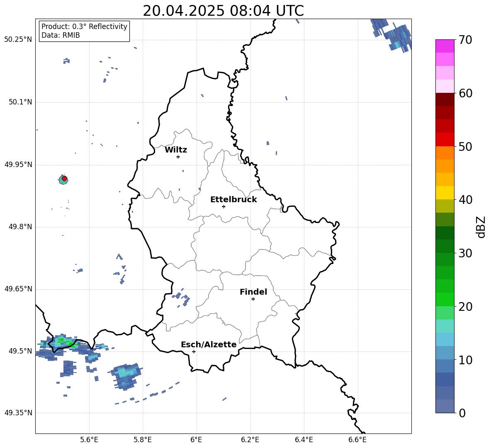Click the yellow swatch just above 40

pos(445,192)
